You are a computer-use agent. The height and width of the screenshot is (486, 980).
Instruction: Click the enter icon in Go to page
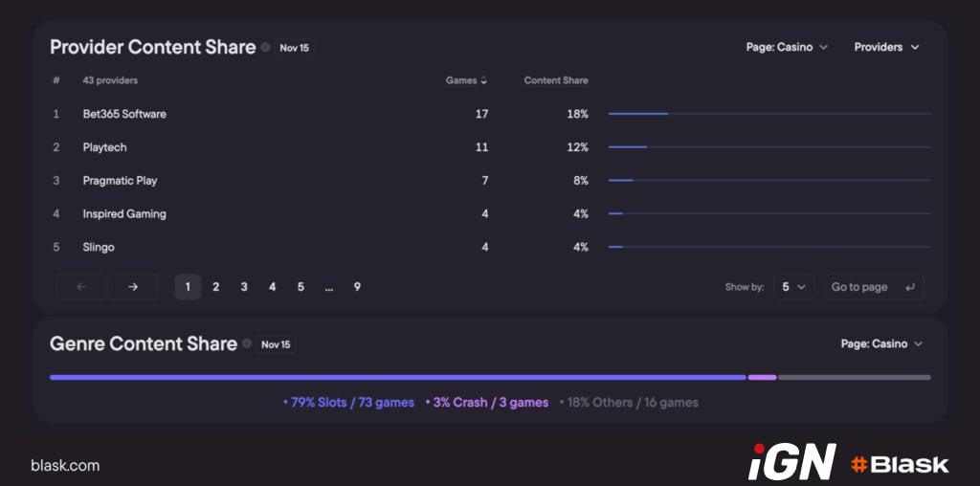pyautogui.click(x=910, y=287)
